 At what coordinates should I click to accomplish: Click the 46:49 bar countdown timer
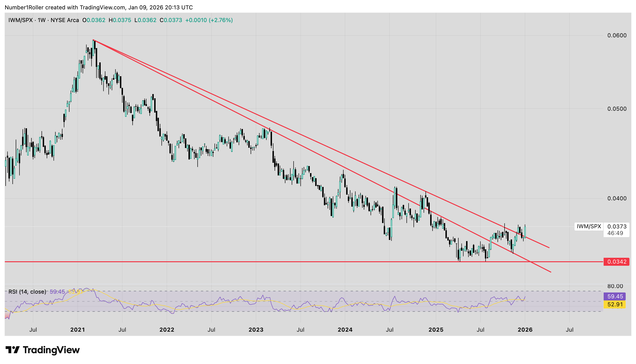(615, 233)
